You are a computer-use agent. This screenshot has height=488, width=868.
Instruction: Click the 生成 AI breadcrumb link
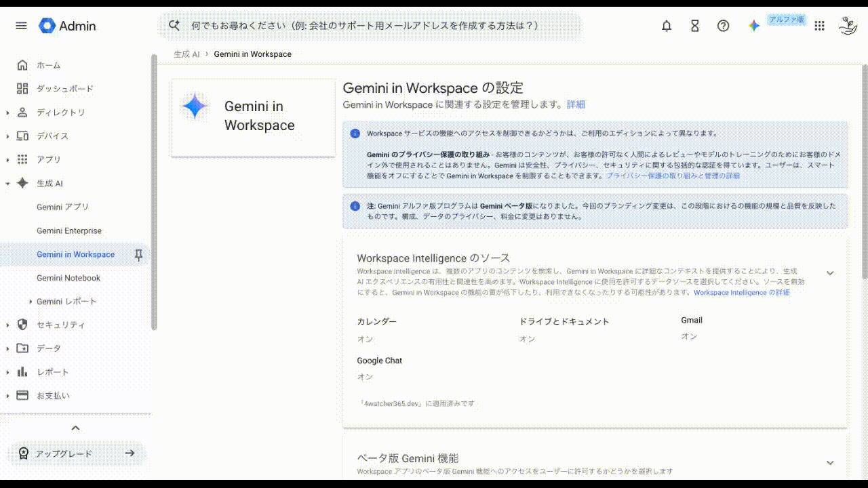[186, 54]
